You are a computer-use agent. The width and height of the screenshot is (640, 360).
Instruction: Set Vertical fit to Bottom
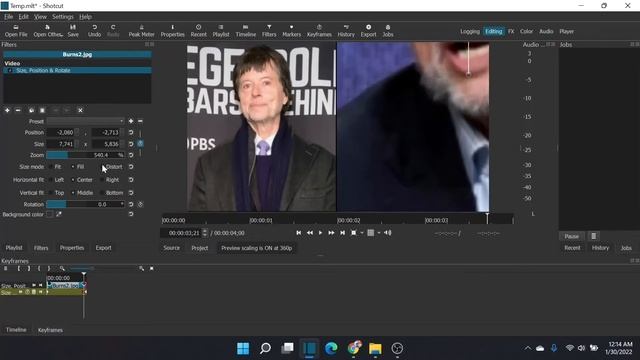tap(111, 193)
